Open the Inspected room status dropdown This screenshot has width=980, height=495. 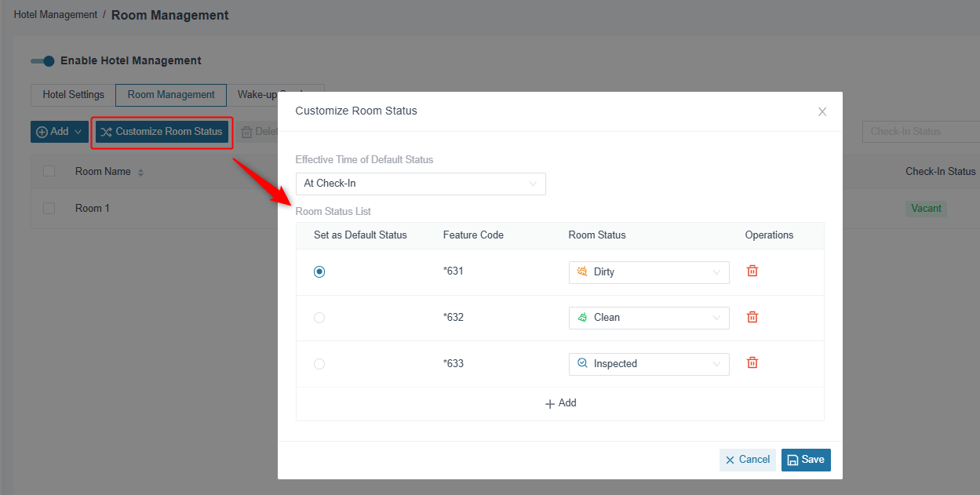(x=649, y=364)
